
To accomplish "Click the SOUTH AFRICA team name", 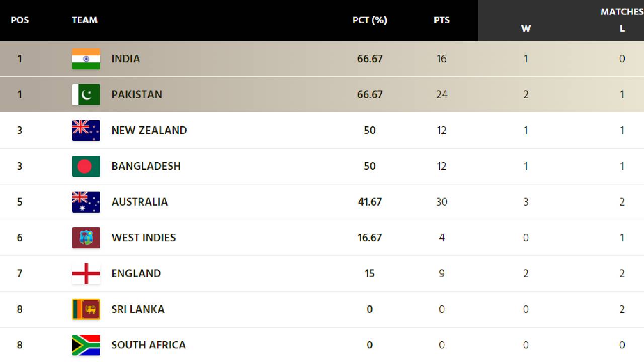I will coord(148,345).
